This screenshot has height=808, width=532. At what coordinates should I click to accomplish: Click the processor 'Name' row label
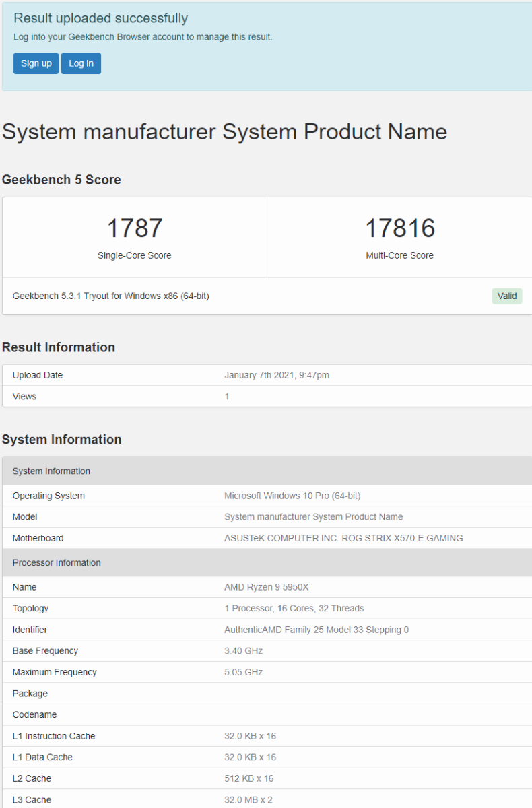[x=25, y=587]
